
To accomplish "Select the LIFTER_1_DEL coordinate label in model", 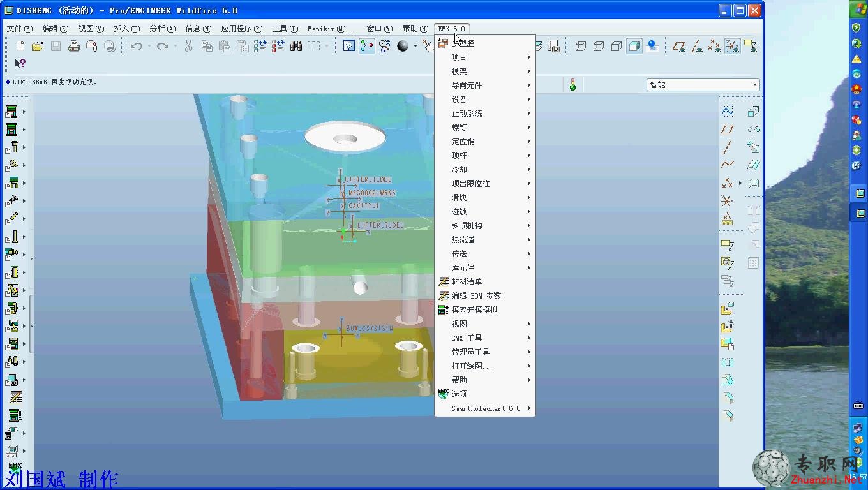I will [x=368, y=180].
